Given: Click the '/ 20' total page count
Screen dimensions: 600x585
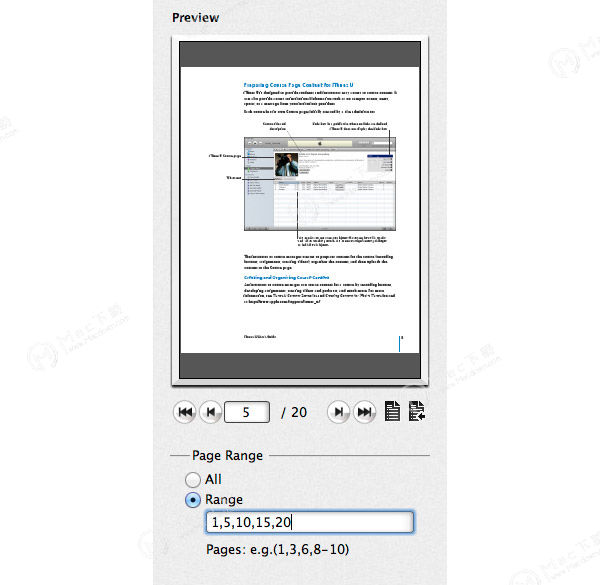Looking at the screenshot, I should (294, 412).
